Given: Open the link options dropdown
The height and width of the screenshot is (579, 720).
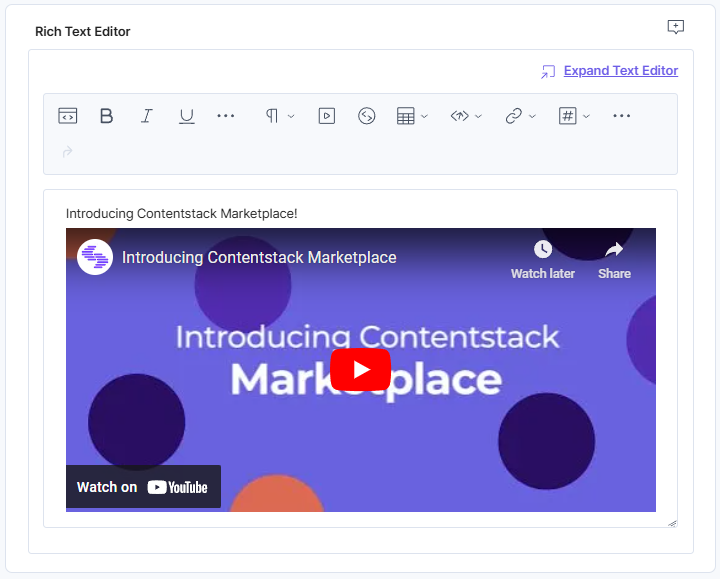Looking at the screenshot, I should [520, 116].
